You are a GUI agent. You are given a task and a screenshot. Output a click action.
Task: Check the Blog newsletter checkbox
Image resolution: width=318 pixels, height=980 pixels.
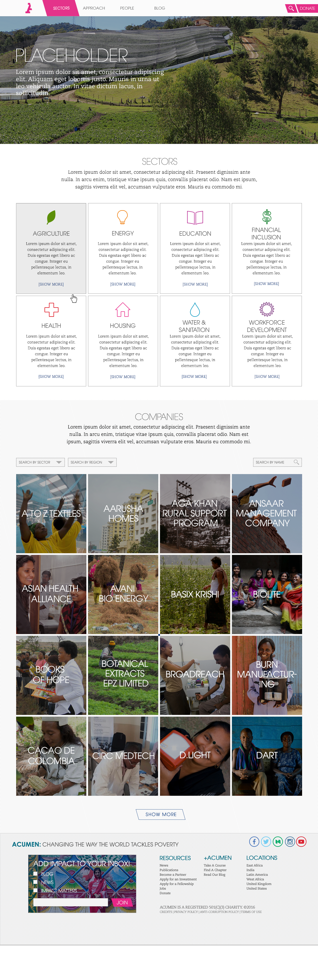pos(35,873)
